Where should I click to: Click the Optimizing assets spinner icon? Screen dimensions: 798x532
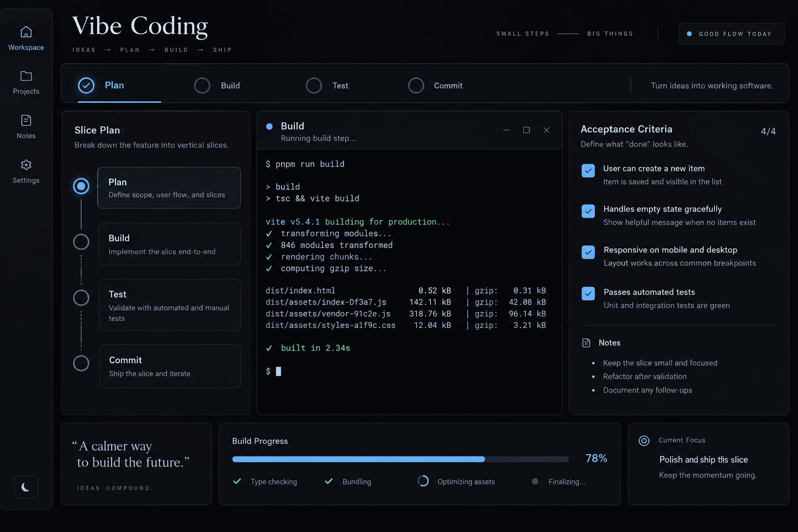point(423,481)
